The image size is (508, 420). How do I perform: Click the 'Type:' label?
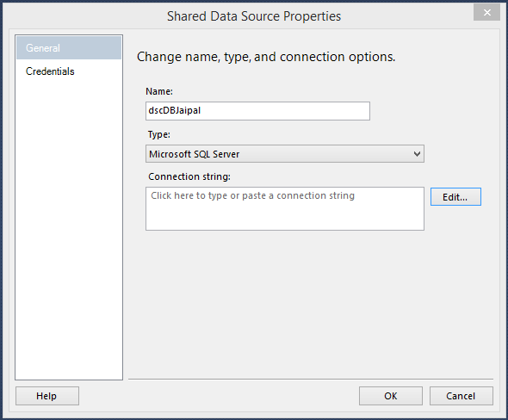159,134
